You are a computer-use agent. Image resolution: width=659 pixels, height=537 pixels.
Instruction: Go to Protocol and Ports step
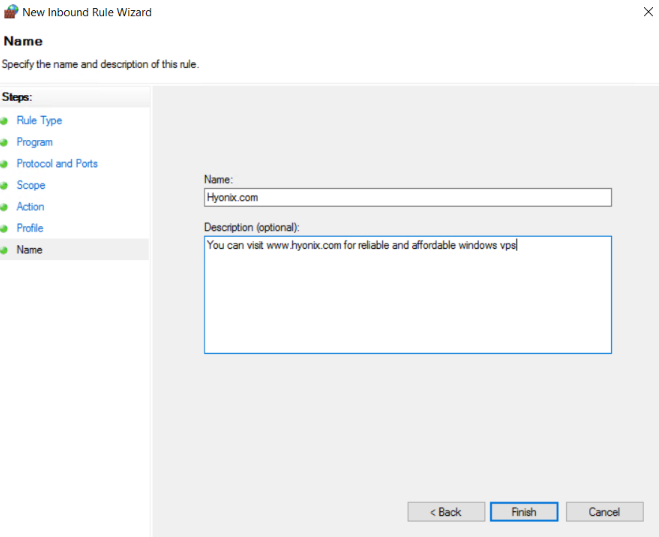57,163
